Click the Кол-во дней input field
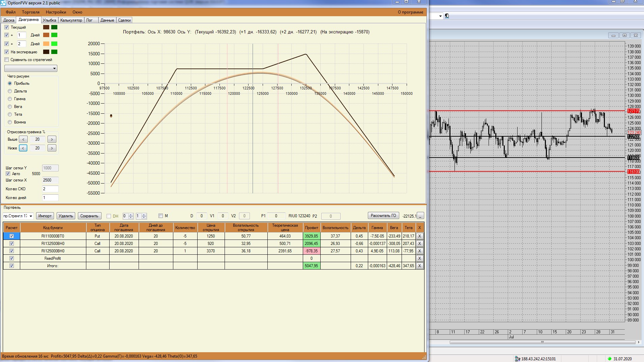The width and height of the screenshot is (644, 362). (50, 198)
